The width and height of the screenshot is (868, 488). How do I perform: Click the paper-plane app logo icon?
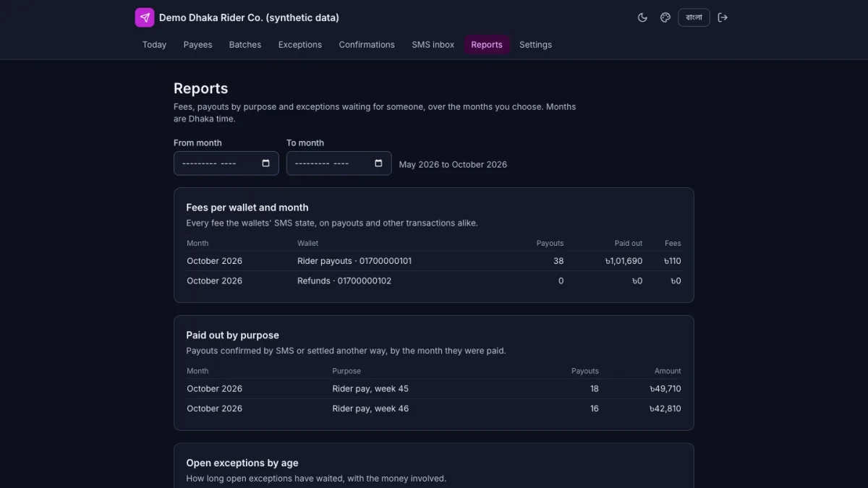(x=145, y=17)
